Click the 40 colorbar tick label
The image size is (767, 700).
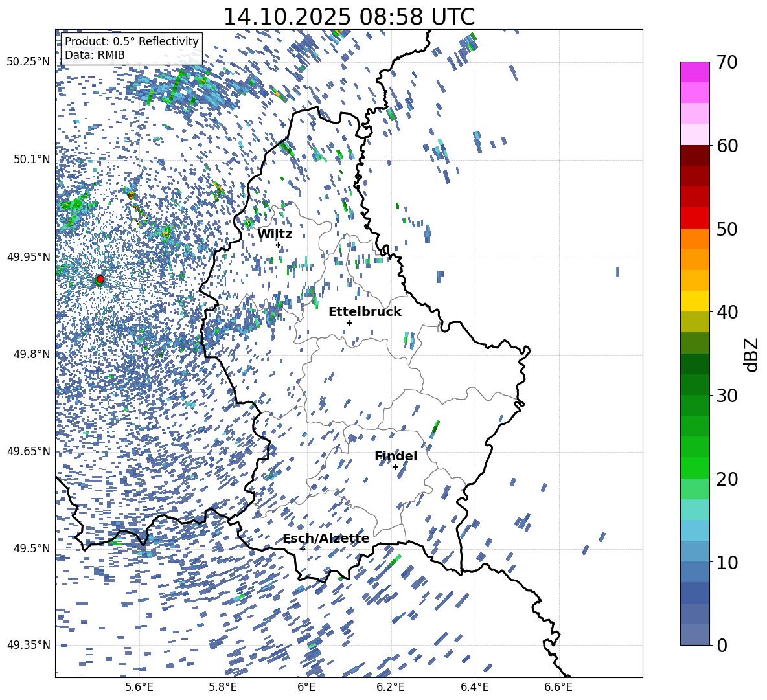[727, 312]
